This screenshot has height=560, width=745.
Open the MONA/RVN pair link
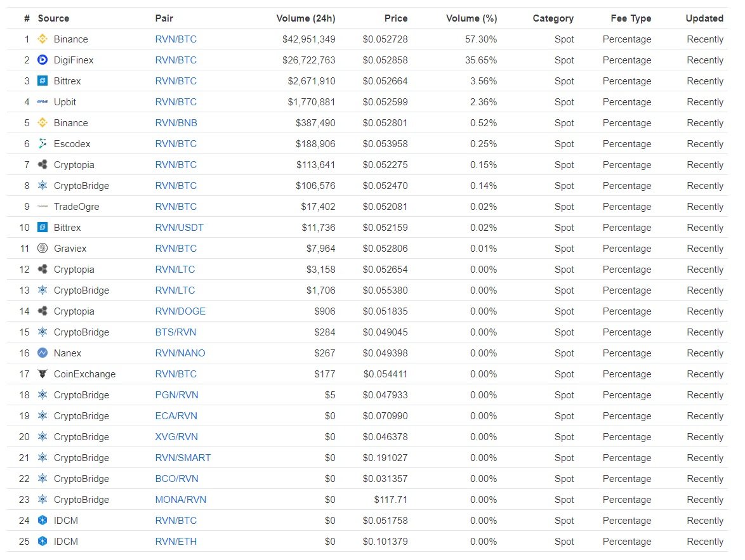[180, 500]
